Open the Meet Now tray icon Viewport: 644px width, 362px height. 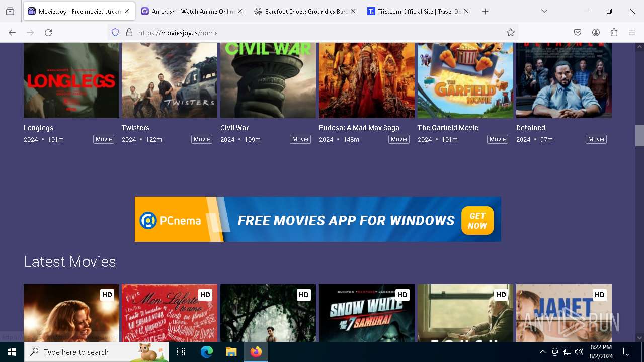click(x=555, y=352)
